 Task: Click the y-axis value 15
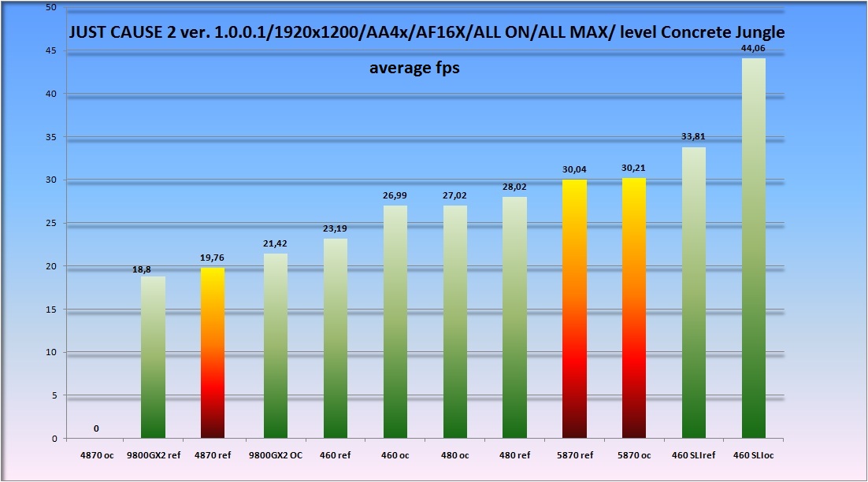pos(51,310)
